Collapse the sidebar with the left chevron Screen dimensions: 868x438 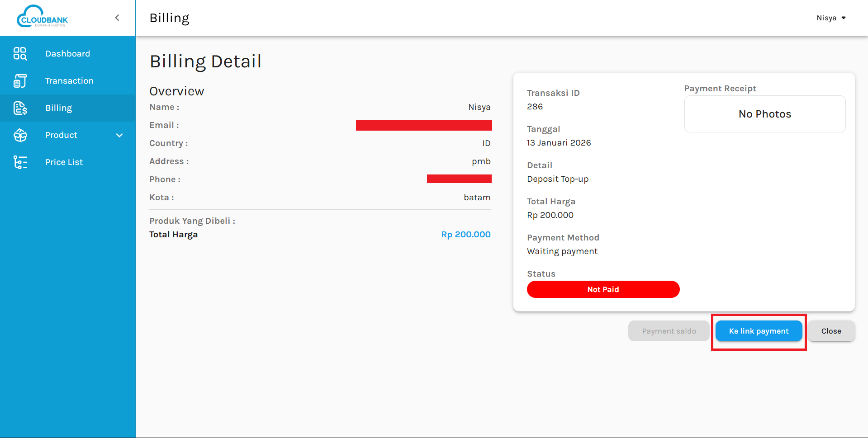pyautogui.click(x=117, y=18)
